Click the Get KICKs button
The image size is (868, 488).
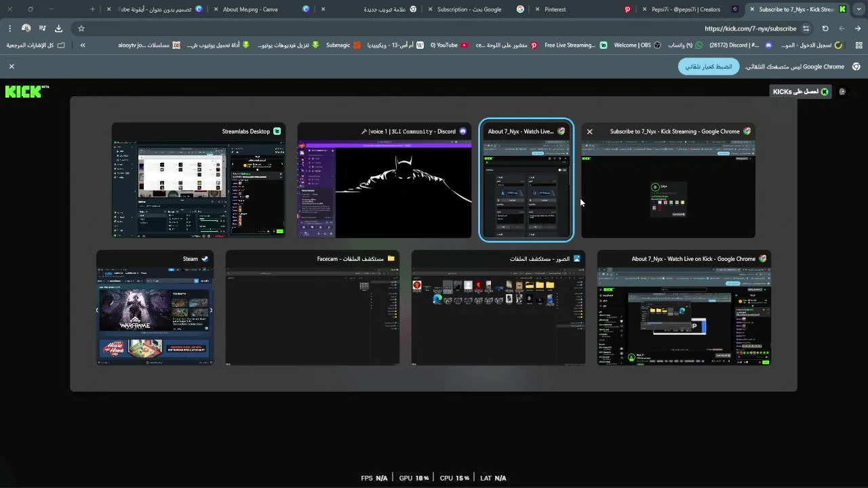pyautogui.click(x=800, y=91)
